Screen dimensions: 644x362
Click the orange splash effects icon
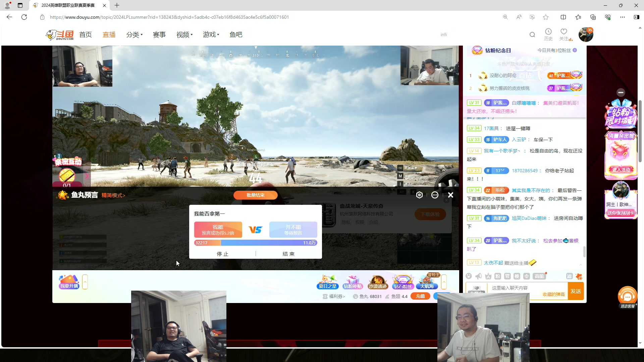579,276
